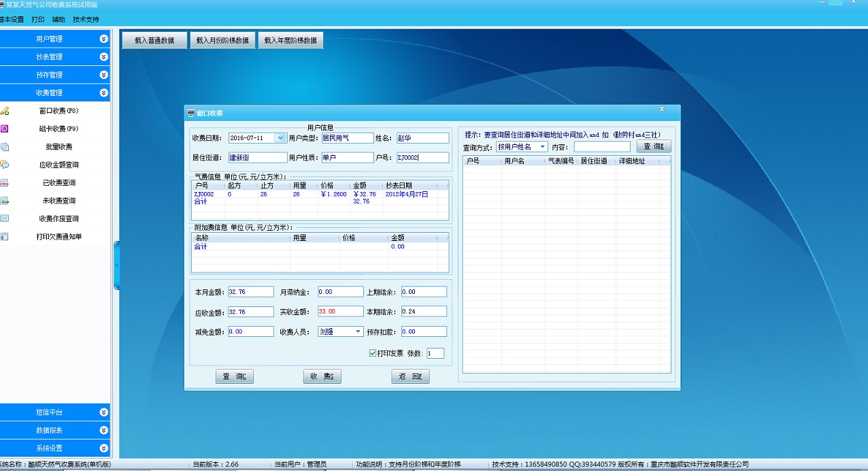Click the 应收金额 field
Viewport: 868px width, 471px height.
click(250, 312)
